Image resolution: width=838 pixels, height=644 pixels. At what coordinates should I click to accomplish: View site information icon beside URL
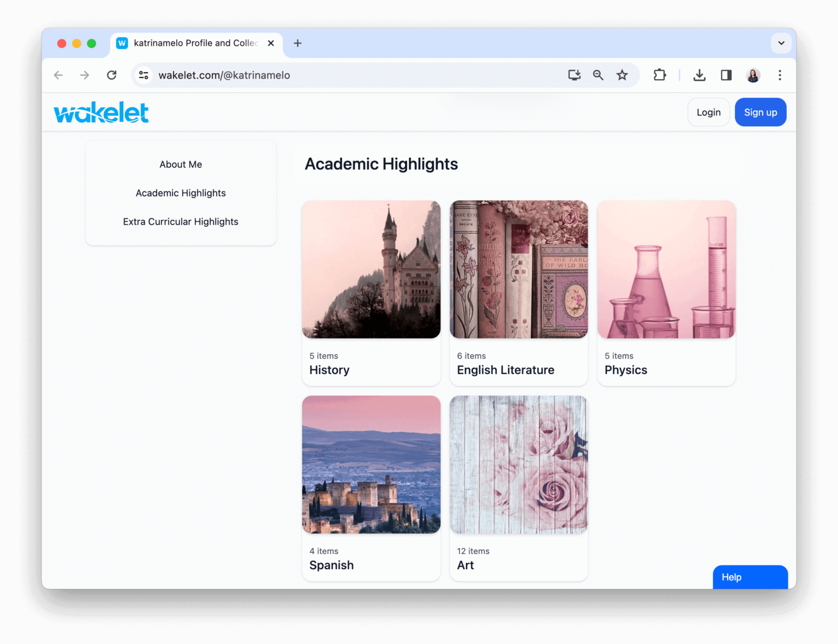click(x=143, y=75)
